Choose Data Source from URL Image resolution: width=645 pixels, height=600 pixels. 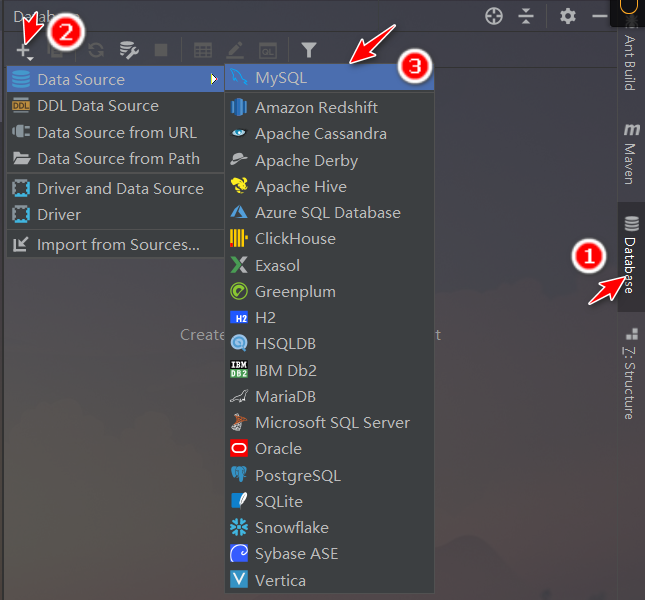(116, 132)
